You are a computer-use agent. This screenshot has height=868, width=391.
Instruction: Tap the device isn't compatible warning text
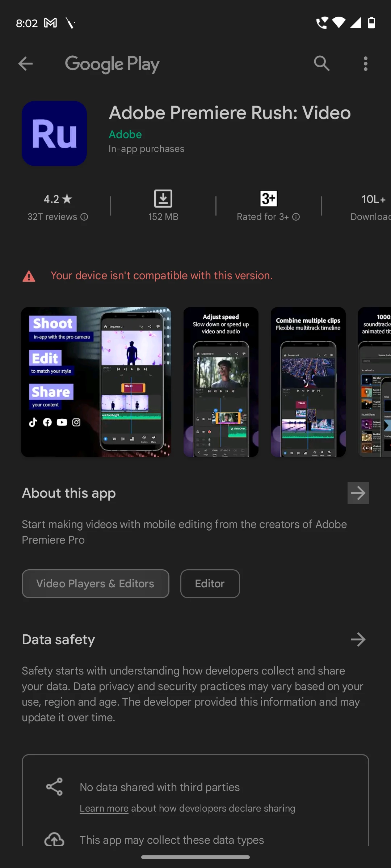point(161,276)
